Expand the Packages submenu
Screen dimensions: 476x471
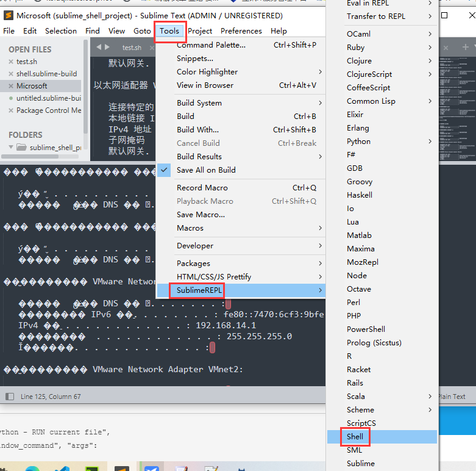pos(241,263)
